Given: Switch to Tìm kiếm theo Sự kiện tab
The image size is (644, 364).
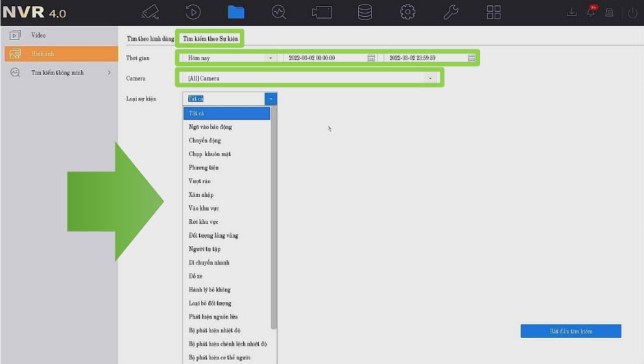Looking at the screenshot, I should click(x=210, y=39).
